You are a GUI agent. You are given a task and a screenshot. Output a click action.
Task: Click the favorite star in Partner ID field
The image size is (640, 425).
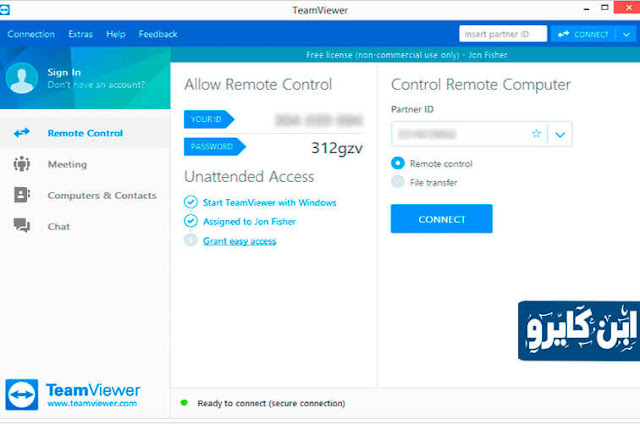click(536, 134)
